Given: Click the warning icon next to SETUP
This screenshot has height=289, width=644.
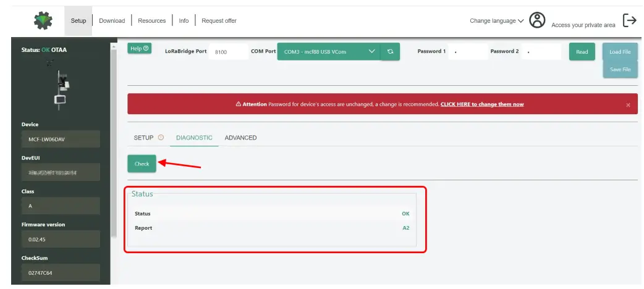Looking at the screenshot, I should (x=161, y=138).
